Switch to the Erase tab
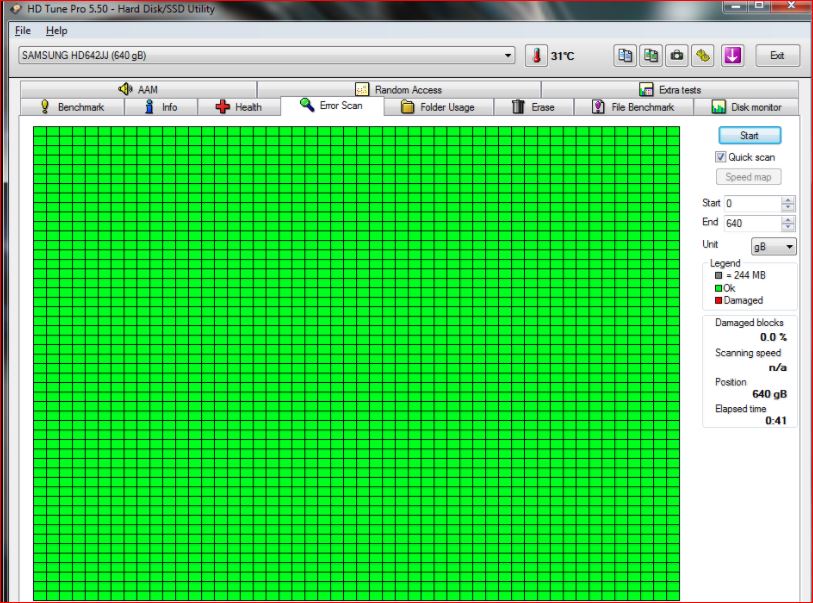This screenshot has width=813, height=603. [x=534, y=107]
